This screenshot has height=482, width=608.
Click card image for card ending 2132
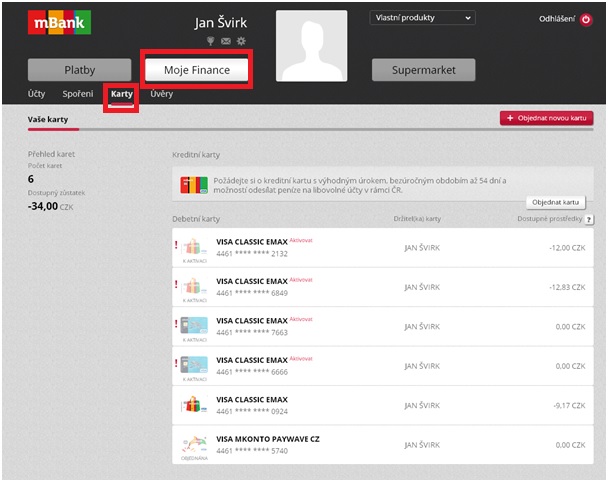coord(194,247)
